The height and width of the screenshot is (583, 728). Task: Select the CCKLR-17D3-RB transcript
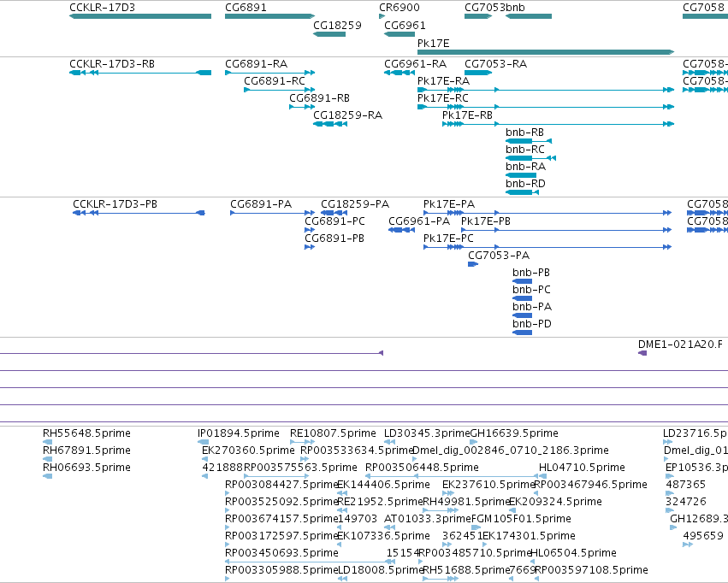click(x=140, y=73)
